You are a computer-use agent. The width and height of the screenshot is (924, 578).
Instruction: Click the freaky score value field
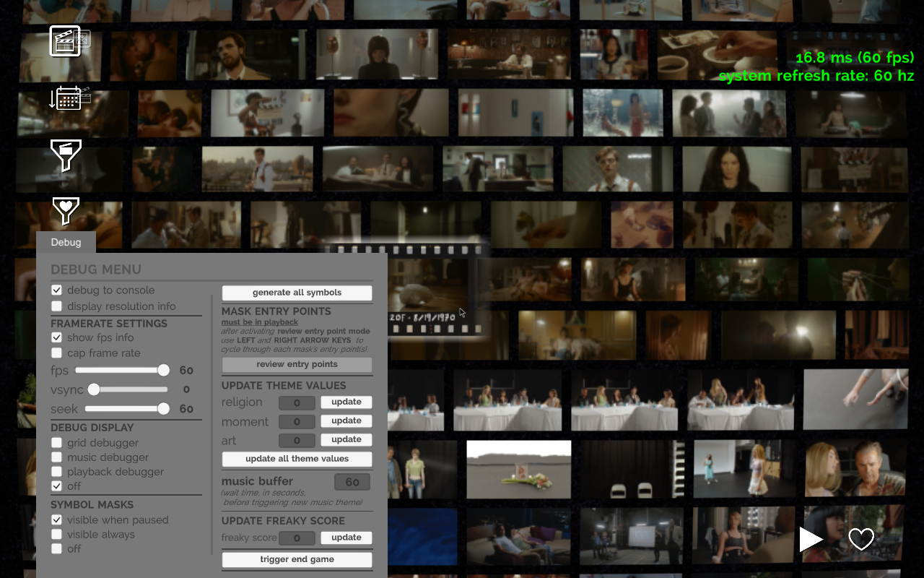tap(297, 538)
